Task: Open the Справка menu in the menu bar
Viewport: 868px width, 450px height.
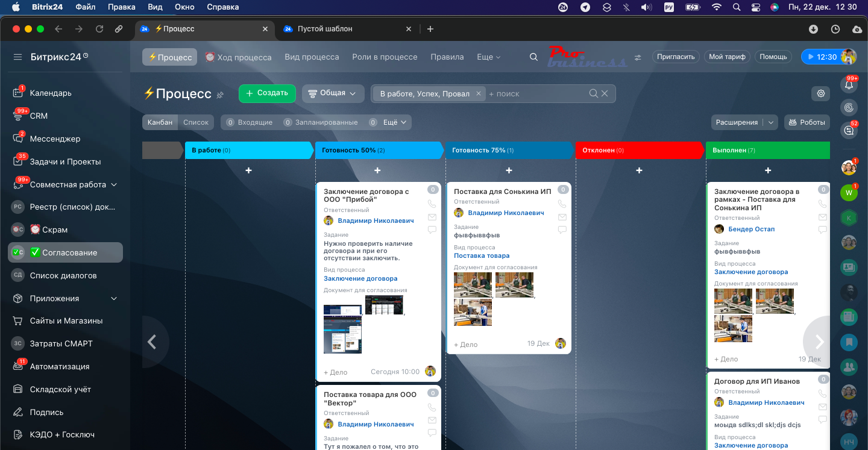Action: click(x=222, y=7)
